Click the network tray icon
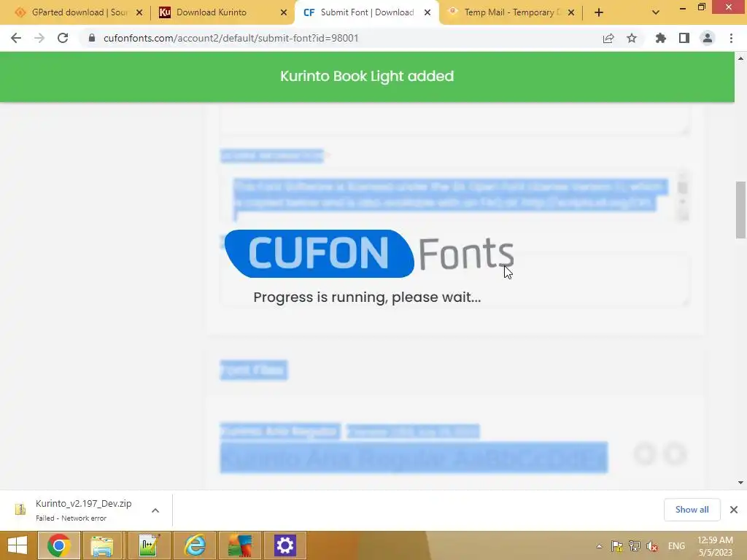The image size is (747, 560). tap(634, 546)
